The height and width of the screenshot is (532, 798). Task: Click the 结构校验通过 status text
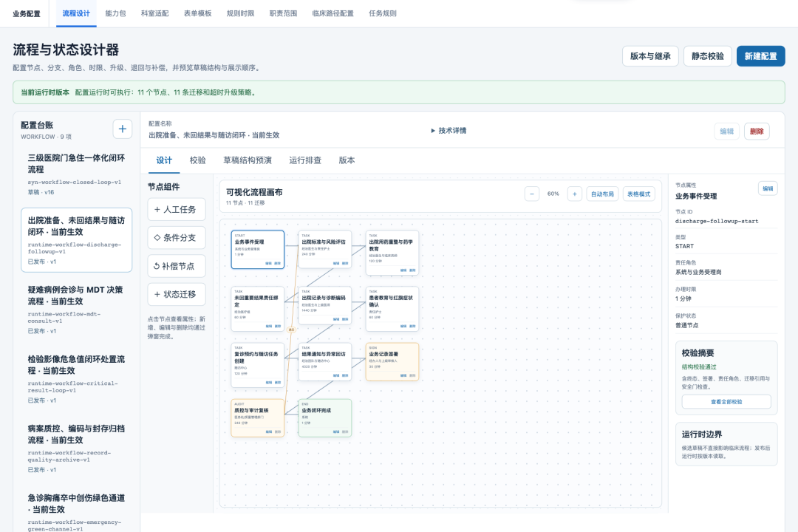click(x=699, y=366)
